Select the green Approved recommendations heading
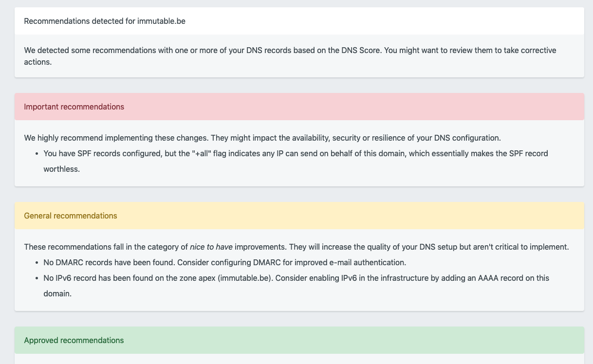The height and width of the screenshot is (364, 593). 74,341
